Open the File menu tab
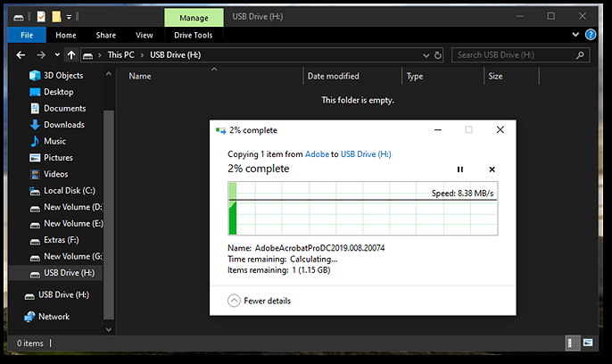The image size is (612, 364). (x=27, y=36)
